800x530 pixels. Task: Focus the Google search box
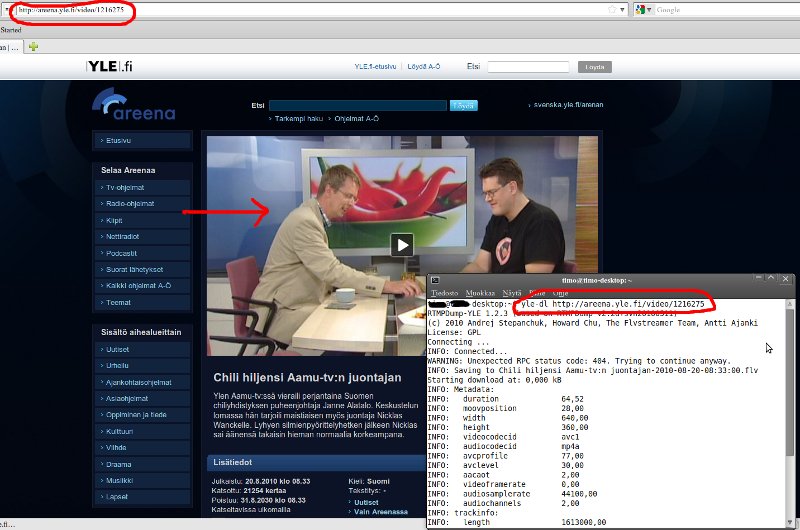coord(727,10)
